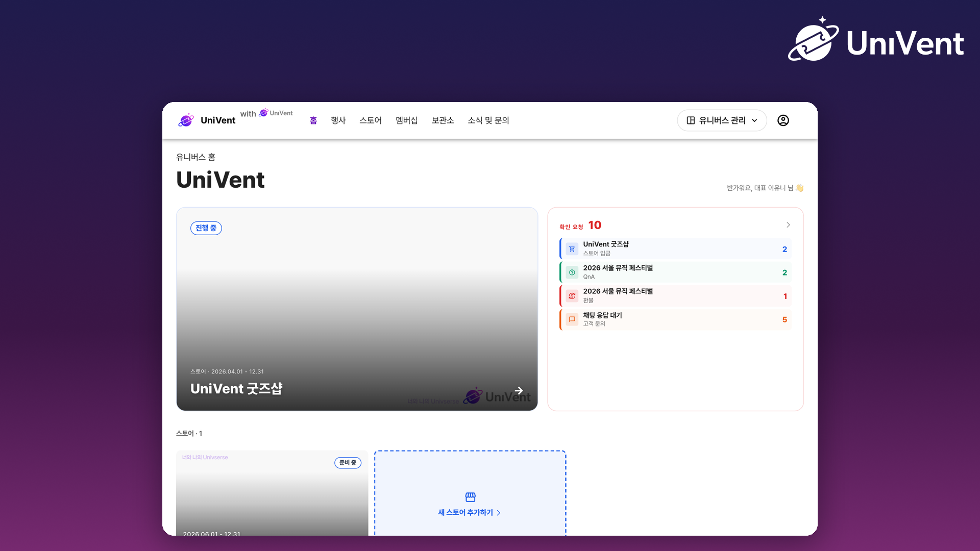Open the 2026 서울 뮤직 페스티벌 QnA row
The image size is (980, 551).
click(675, 272)
